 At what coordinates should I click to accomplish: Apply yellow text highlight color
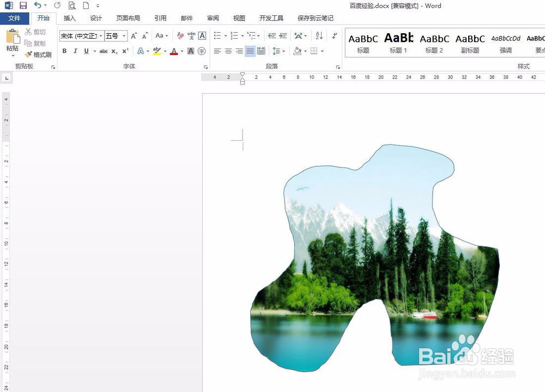pos(157,51)
